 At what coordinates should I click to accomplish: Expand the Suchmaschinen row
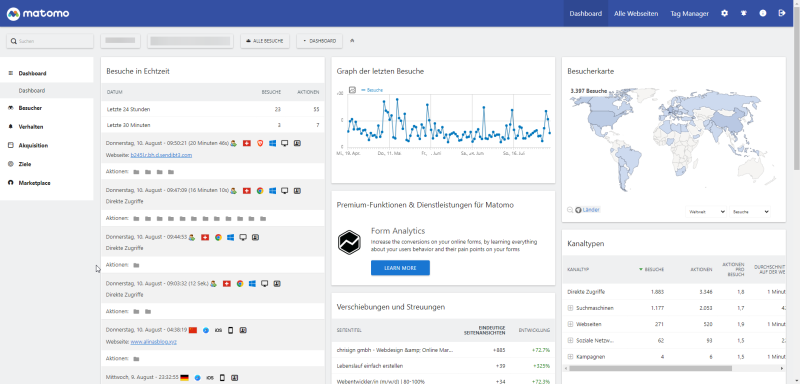(x=570, y=308)
